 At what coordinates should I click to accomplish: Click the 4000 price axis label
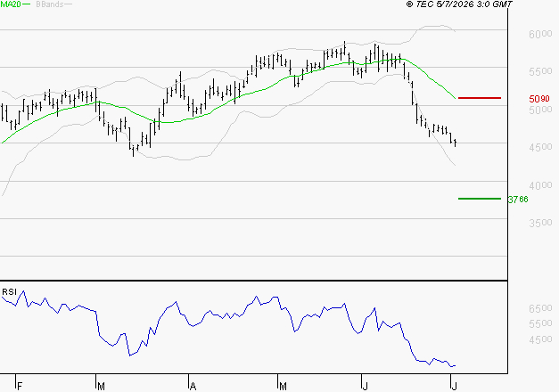(540, 185)
